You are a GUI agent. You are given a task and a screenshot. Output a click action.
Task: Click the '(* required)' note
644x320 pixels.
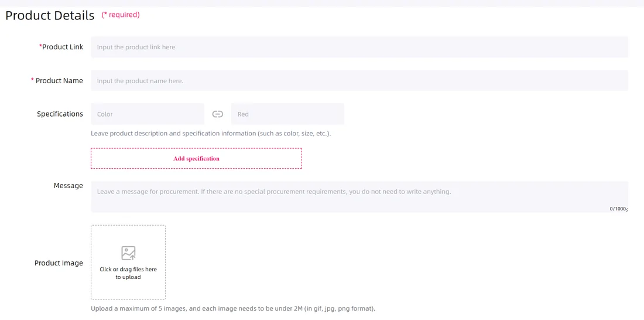tap(121, 15)
